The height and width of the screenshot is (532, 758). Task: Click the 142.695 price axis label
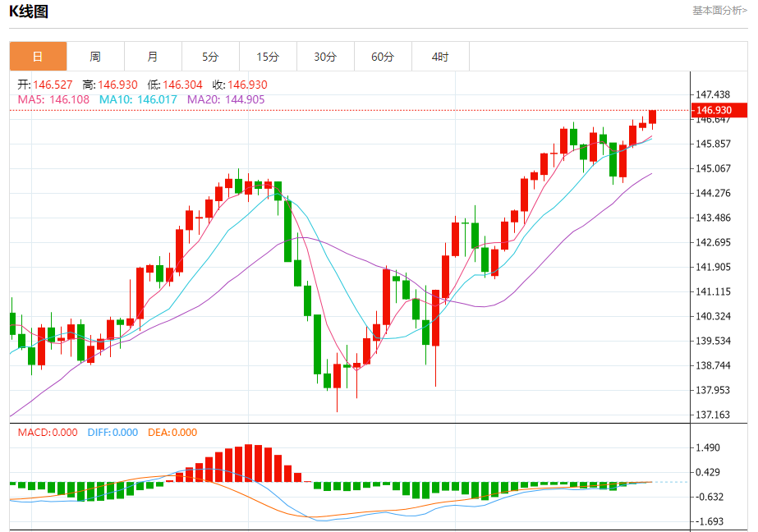pyautogui.click(x=713, y=242)
